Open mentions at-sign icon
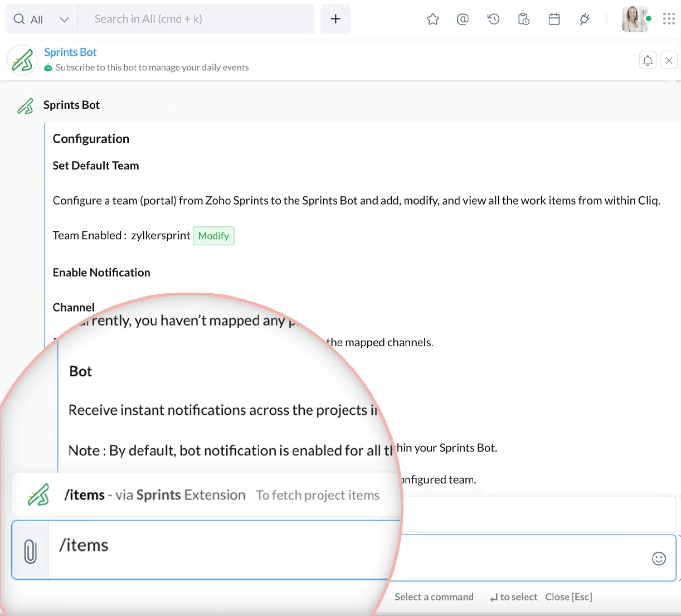Image resolution: width=681 pixels, height=616 pixels. point(463,20)
